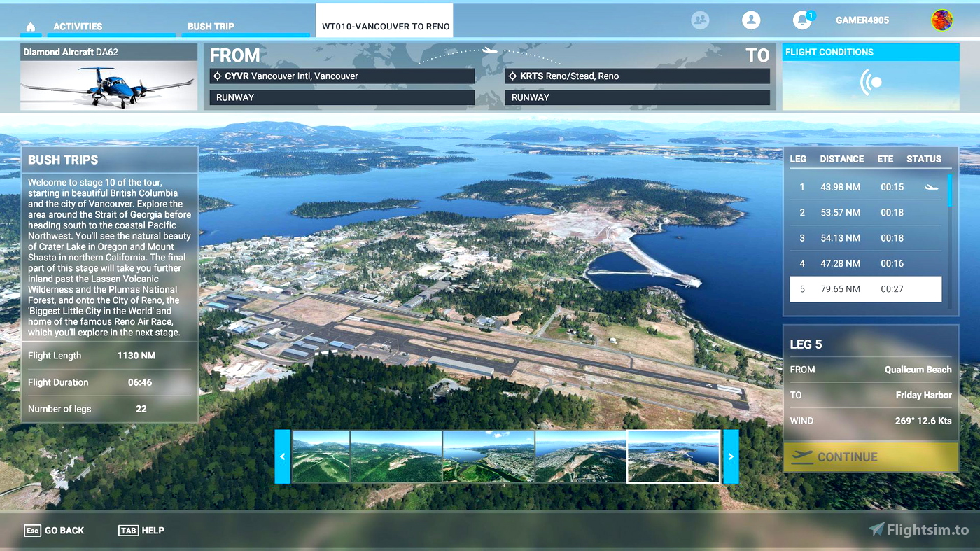Click the KRTS Reno/Stead arrival field
The height and width of the screenshot is (551, 980).
tap(637, 76)
